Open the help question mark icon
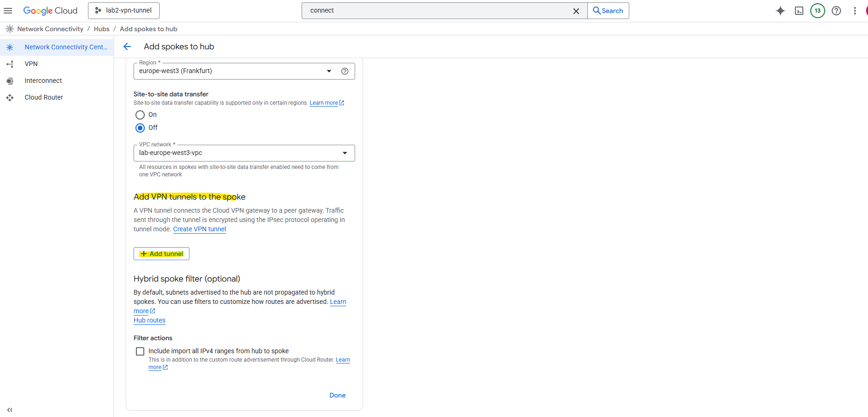Image resolution: width=868 pixels, height=417 pixels. point(836,11)
